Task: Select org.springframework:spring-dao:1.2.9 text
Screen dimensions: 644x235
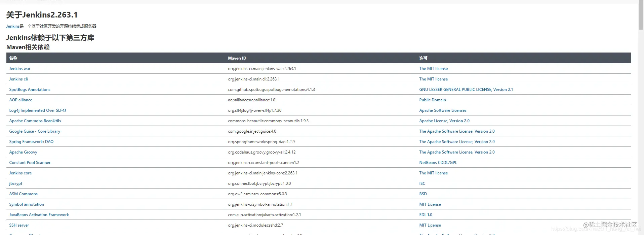Action: [x=261, y=142]
